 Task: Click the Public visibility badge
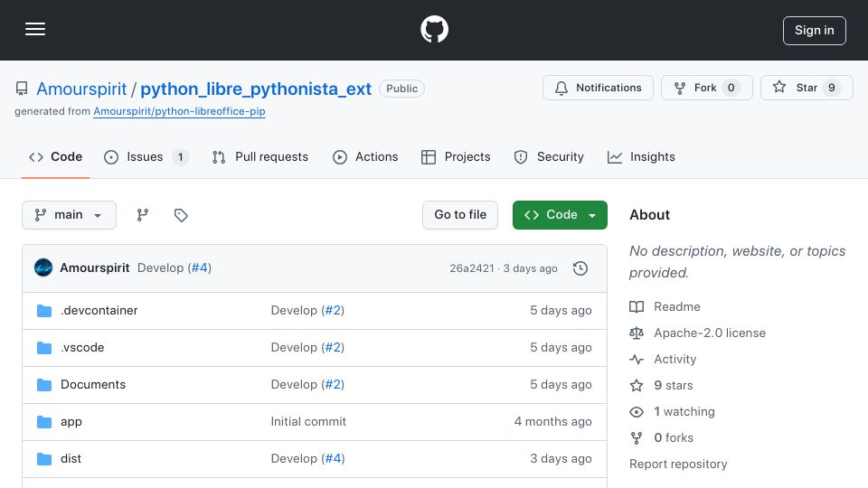401,89
